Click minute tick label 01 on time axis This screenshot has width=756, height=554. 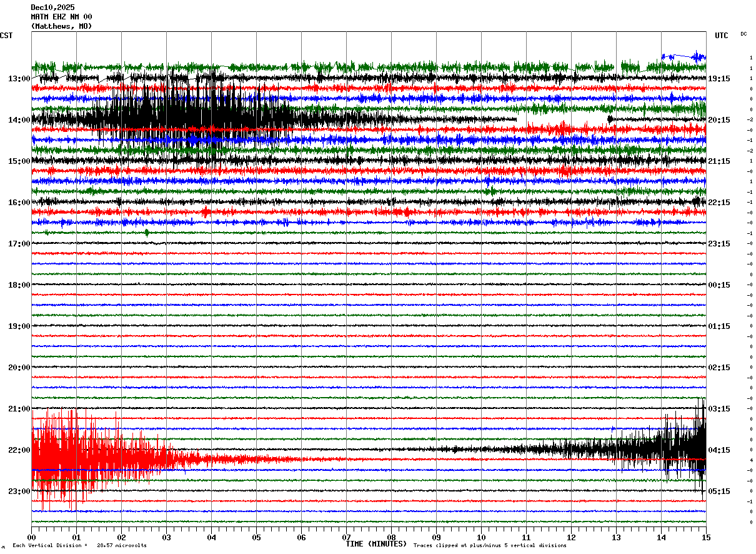point(76,537)
